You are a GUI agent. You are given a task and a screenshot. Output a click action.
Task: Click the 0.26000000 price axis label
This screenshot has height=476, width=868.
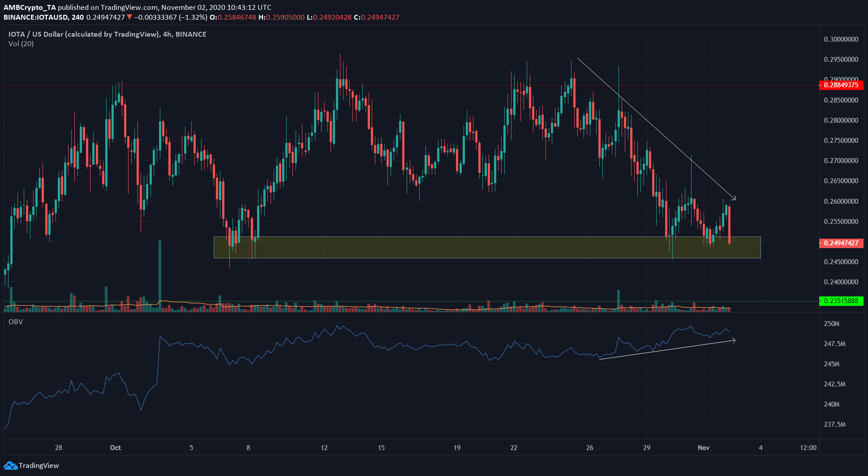click(x=841, y=202)
